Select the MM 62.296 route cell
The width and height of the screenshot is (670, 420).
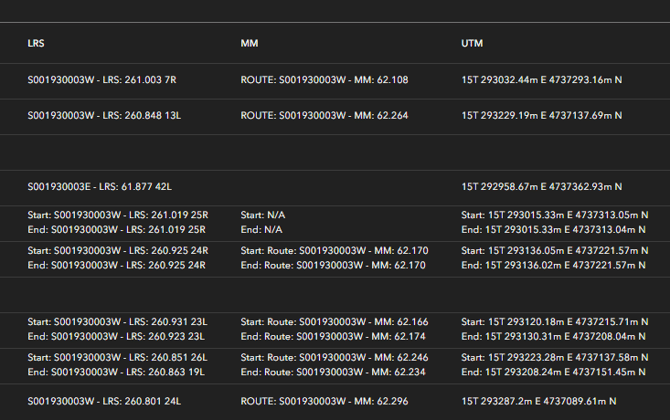coord(324,400)
